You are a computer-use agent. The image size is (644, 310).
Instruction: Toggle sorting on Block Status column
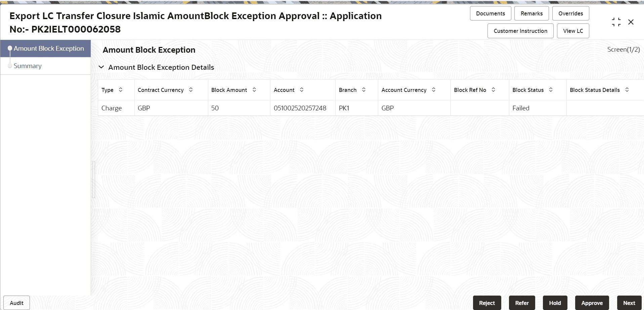tap(550, 90)
